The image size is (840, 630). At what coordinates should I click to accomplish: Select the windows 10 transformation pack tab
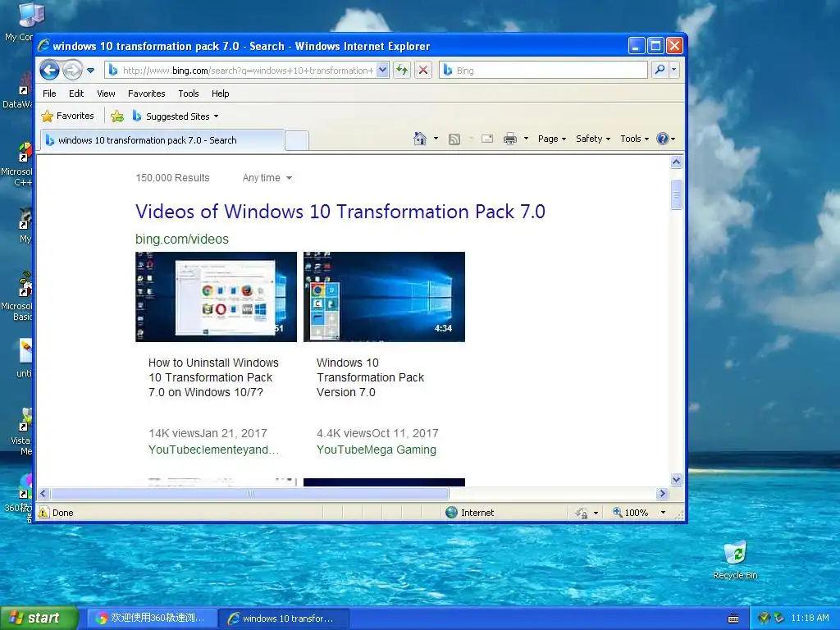(162, 139)
